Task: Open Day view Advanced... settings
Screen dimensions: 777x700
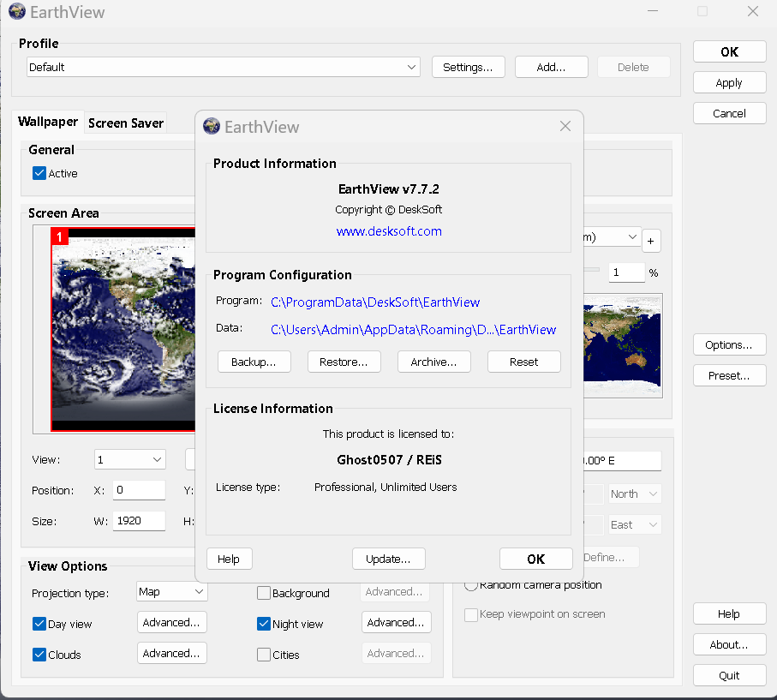Action: [x=171, y=623]
